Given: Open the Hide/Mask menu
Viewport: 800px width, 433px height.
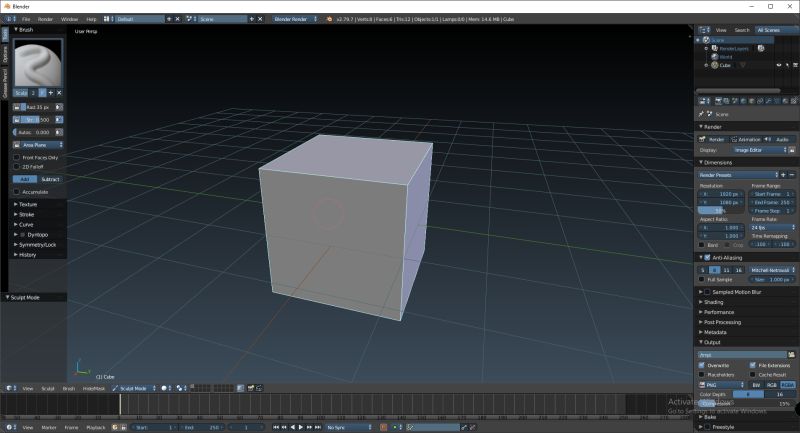Looking at the screenshot, I should tap(94, 389).
